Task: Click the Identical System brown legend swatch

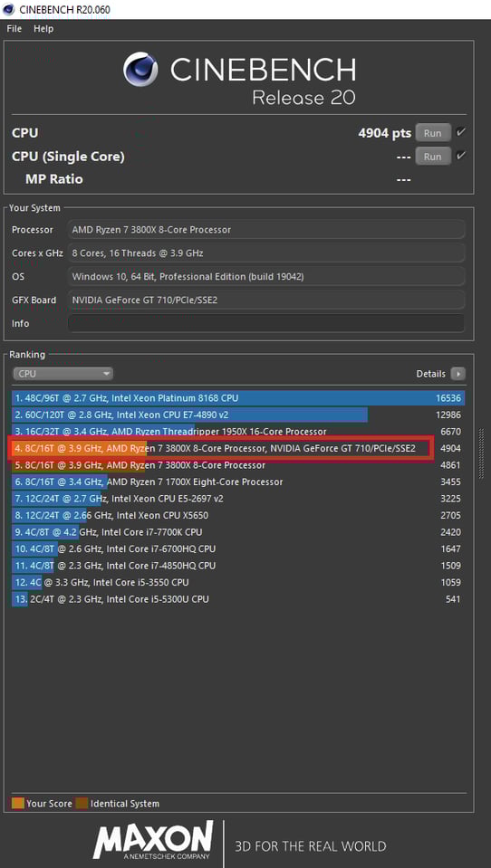Action: [x=82, y=803]
